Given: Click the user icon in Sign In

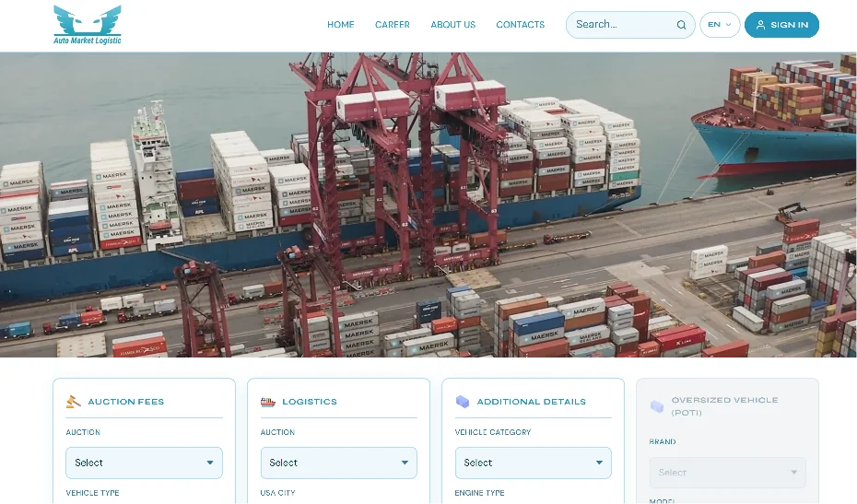Looking at the screenshot, I should [x=760, y=25].
